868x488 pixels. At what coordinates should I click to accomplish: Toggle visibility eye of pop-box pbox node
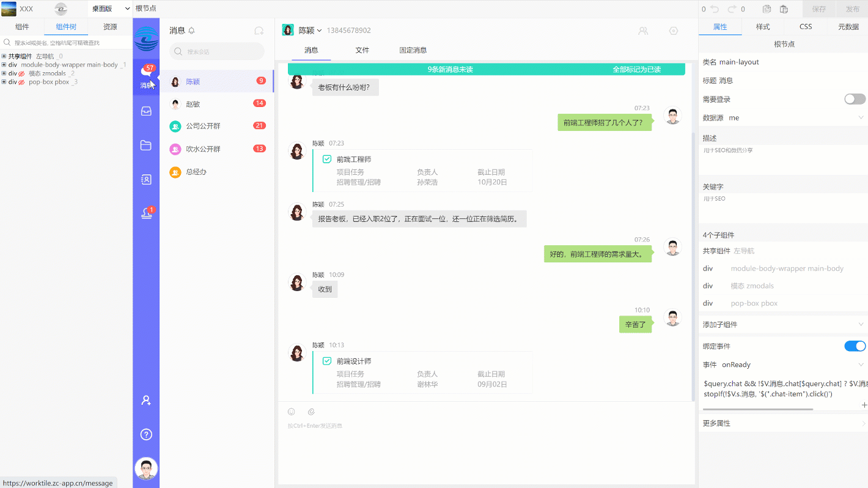pyautogui.click(x=22, y=82)
